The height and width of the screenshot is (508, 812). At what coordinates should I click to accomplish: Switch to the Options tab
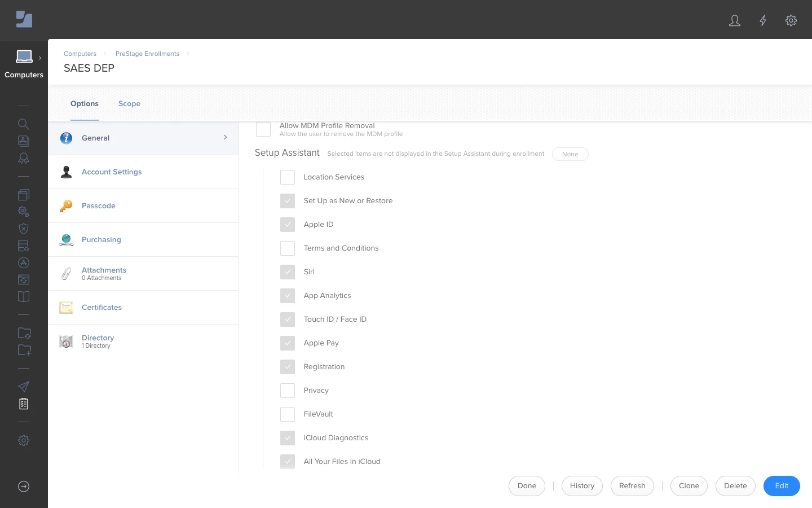click(85, 104)
